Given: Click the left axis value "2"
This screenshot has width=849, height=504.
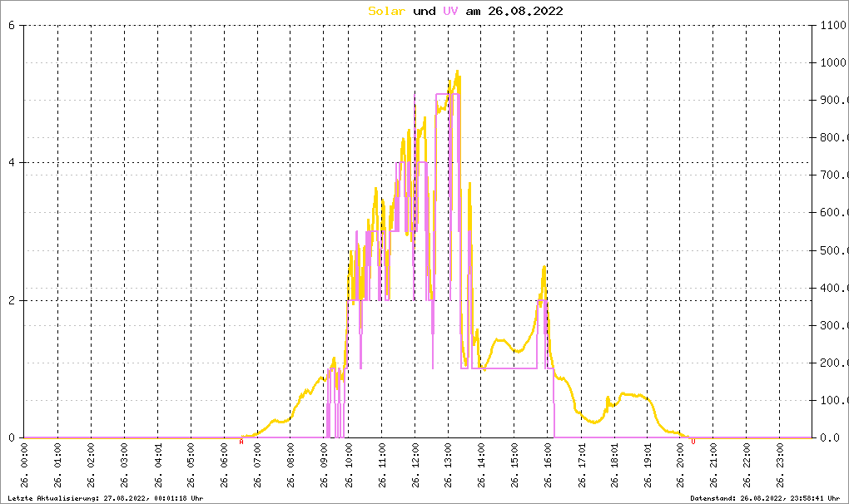Looking at the screenshot, I should [x=12, y=301].
